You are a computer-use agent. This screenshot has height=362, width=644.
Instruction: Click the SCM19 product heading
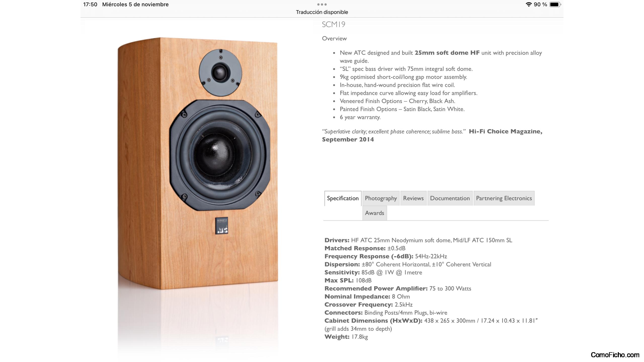pos(334,24)
